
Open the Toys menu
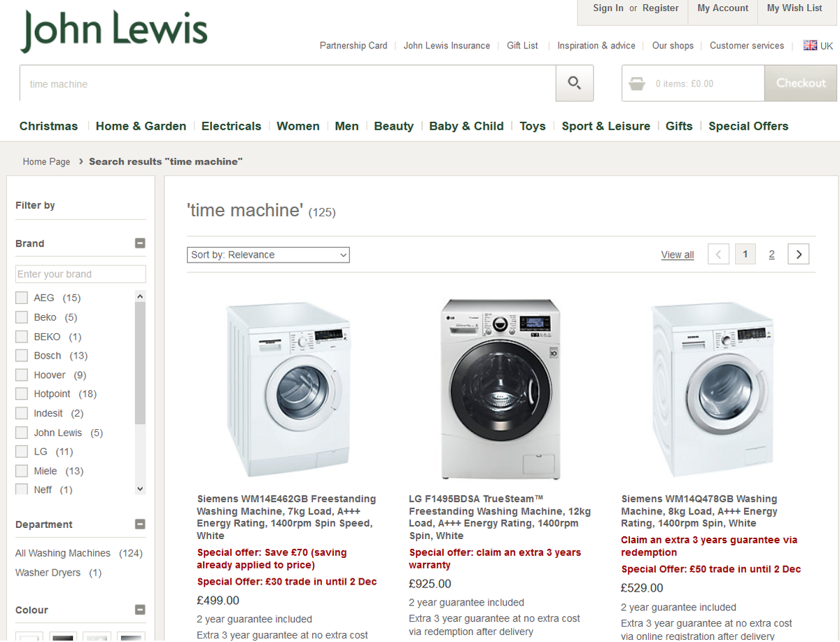533,126
